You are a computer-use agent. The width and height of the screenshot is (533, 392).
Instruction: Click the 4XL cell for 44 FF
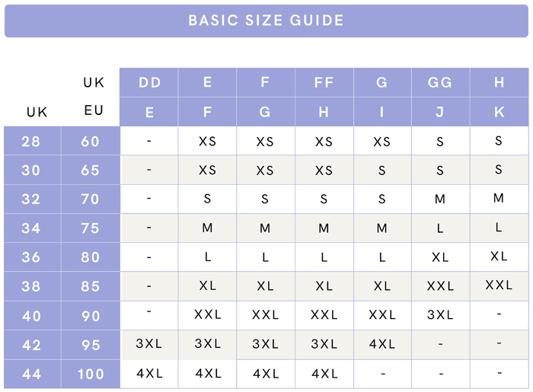click(324, 374)
